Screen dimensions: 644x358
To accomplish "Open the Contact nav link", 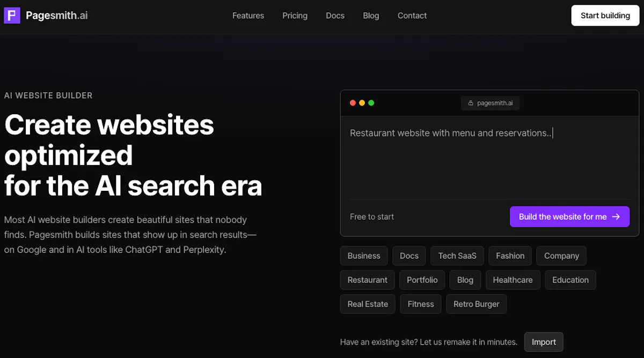I will coord(412,16).
